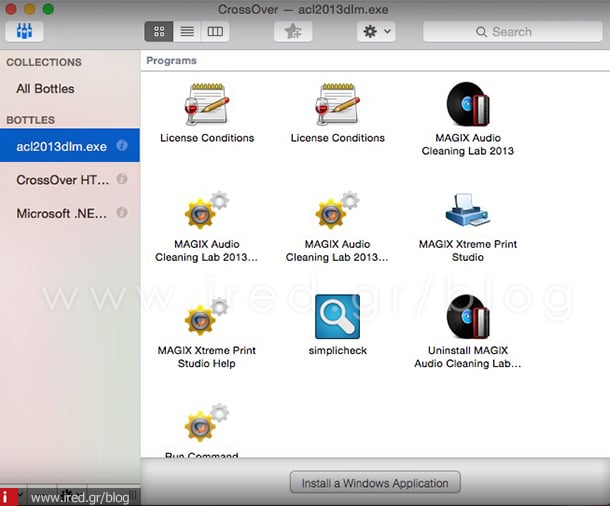Image resolution: width=610 pixels, height=506 pixels.
Task: Switch to column view
Action: [x=215, y=32]
